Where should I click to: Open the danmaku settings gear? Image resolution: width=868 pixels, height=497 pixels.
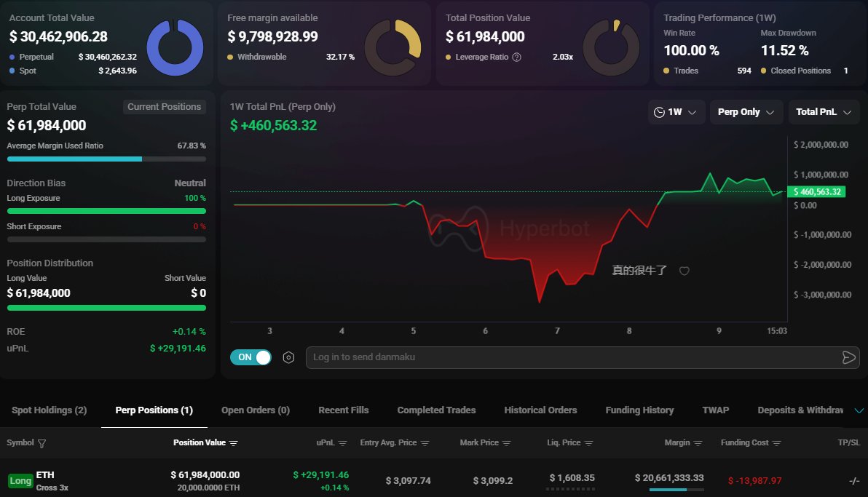(x=288, y=357)
